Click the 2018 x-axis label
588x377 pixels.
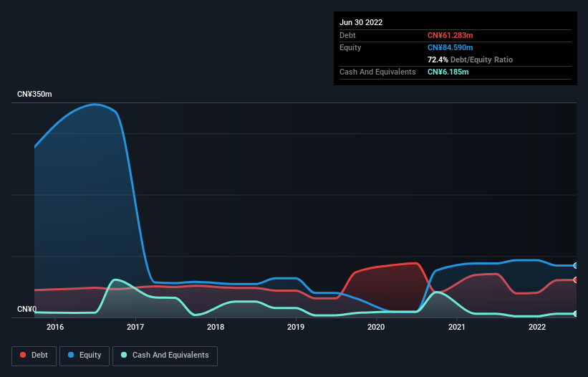click(216, 327)
